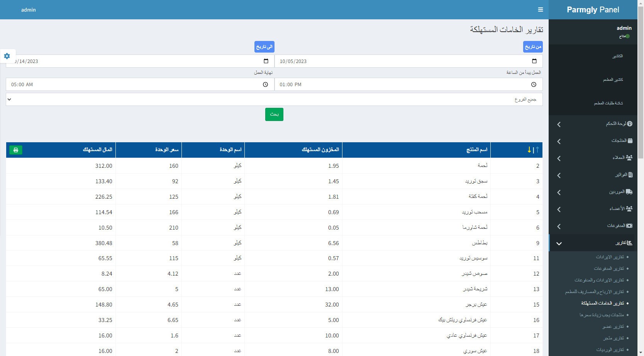
Task: Open calendar picker for end date field
Action: click(x=266, y=61)
